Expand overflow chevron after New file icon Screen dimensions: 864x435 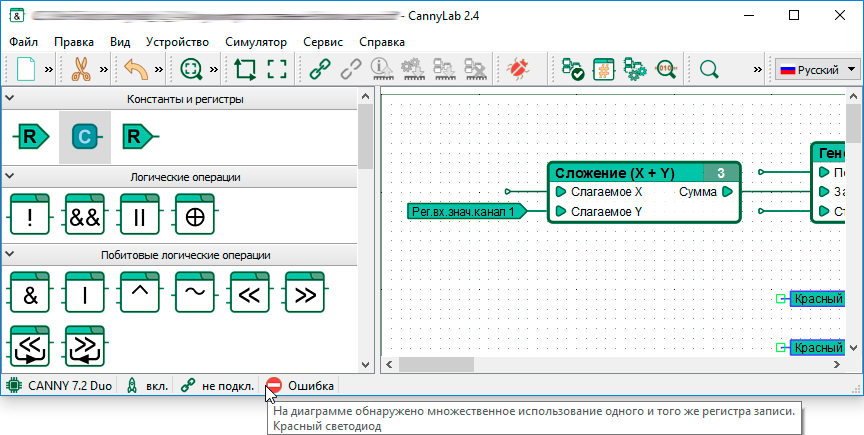click(48, 69)
